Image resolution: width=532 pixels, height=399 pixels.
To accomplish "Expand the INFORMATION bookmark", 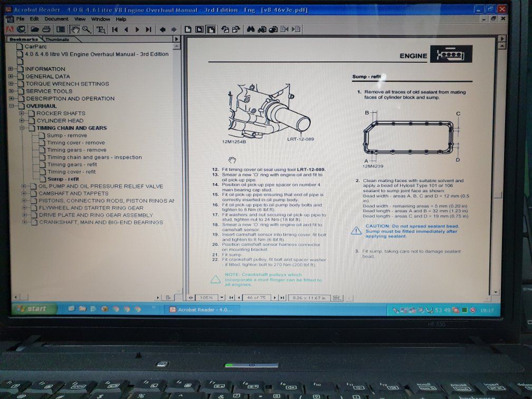I will (11, 69).
